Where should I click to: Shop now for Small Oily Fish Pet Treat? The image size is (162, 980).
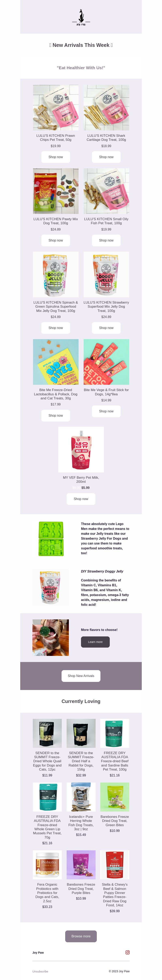point(106,240)
